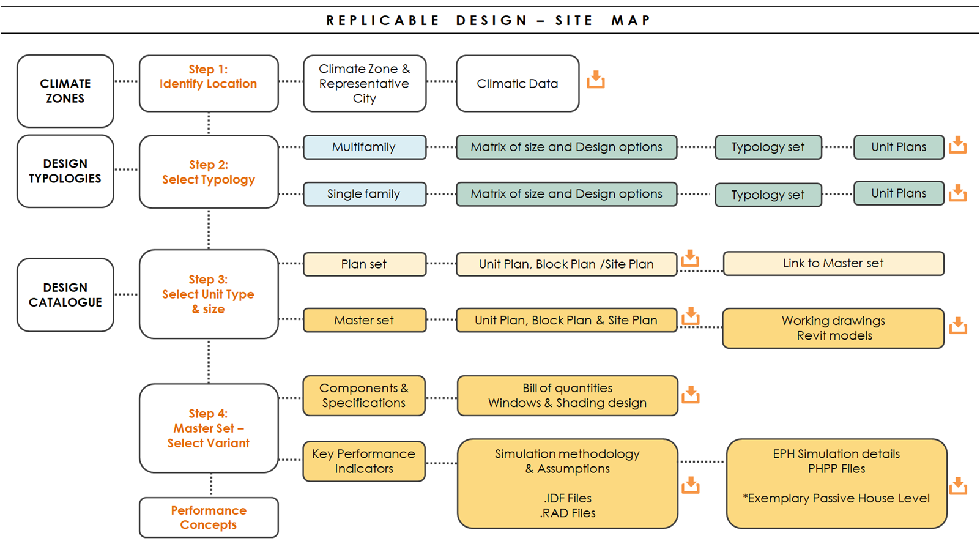Download EPH Simulation details PHPP files

click(958, 486)
